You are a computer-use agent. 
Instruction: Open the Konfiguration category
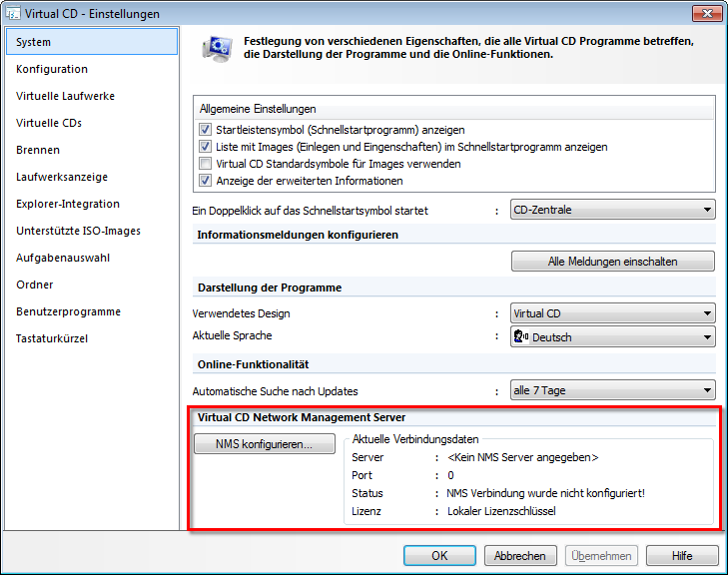coord(92,69)
